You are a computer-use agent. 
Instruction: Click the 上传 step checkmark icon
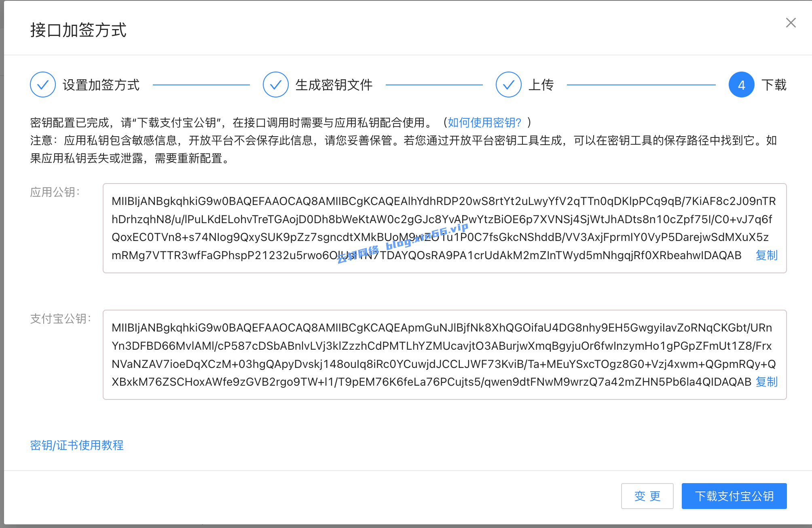point(509,85)
